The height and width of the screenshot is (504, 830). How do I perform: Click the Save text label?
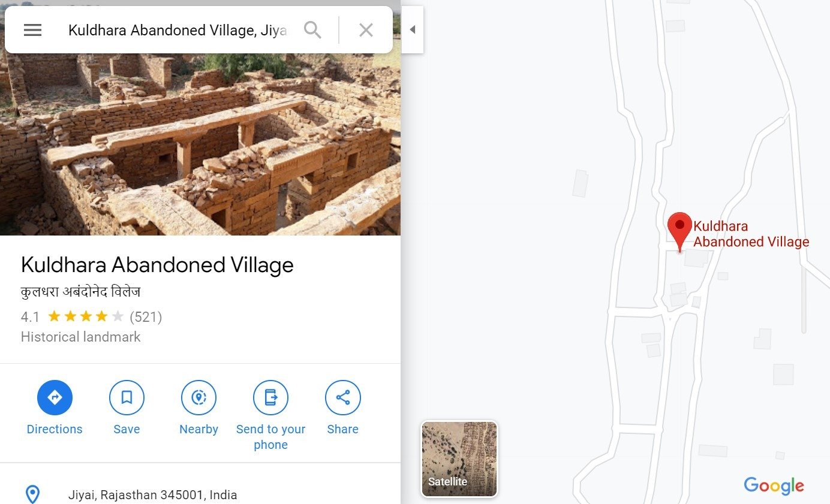127,429
